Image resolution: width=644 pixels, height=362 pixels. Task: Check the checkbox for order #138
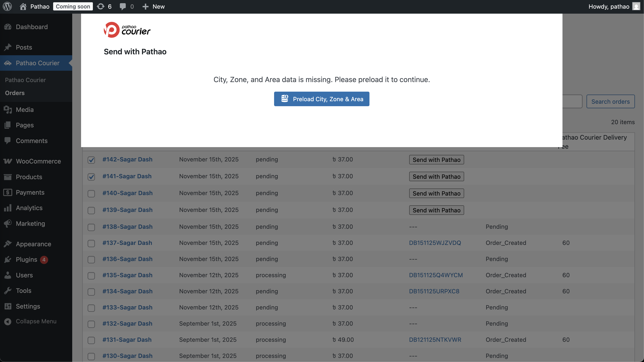click(91, 227)
